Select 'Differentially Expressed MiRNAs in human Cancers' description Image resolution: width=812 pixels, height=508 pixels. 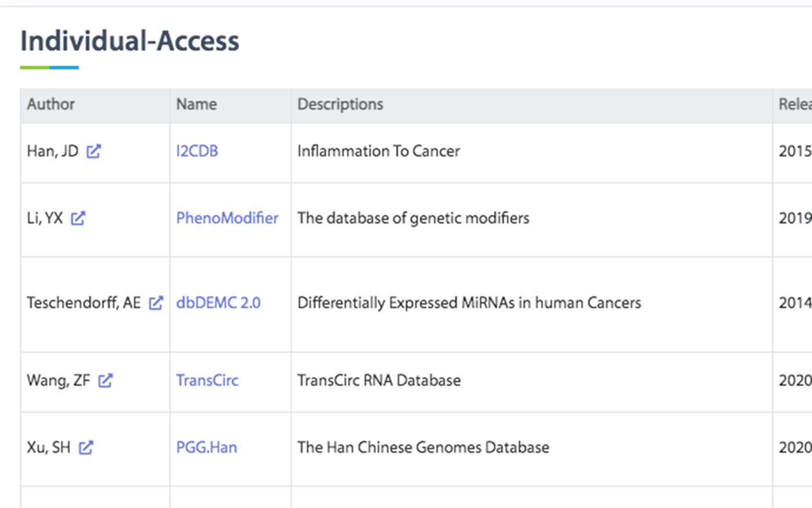click(469, 303)
